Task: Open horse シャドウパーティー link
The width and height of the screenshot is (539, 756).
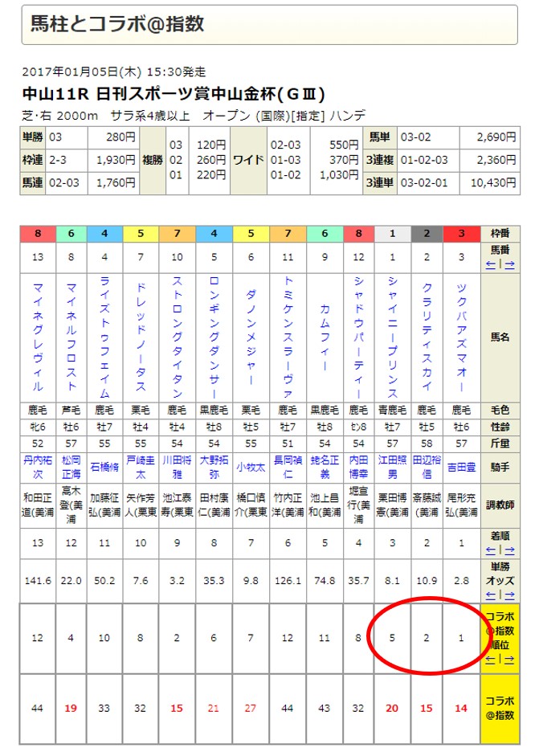Action: tap(358, 337)
